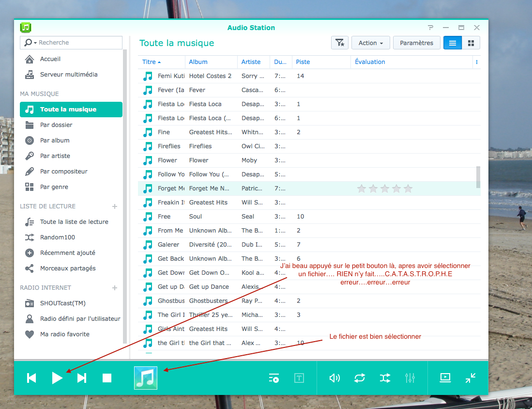Screen dimensions: 532x409
Task: Open Par artiste in sidebar
Action: [55, 156]
